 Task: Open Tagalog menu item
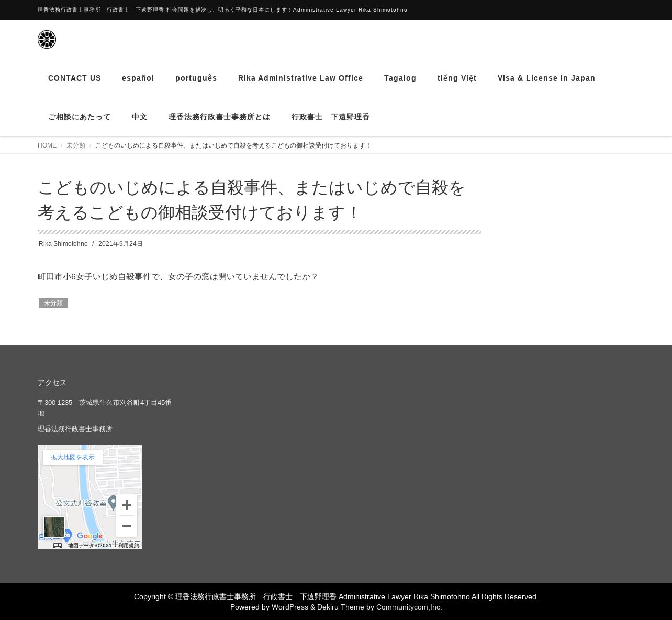click(x=400, y=78)
